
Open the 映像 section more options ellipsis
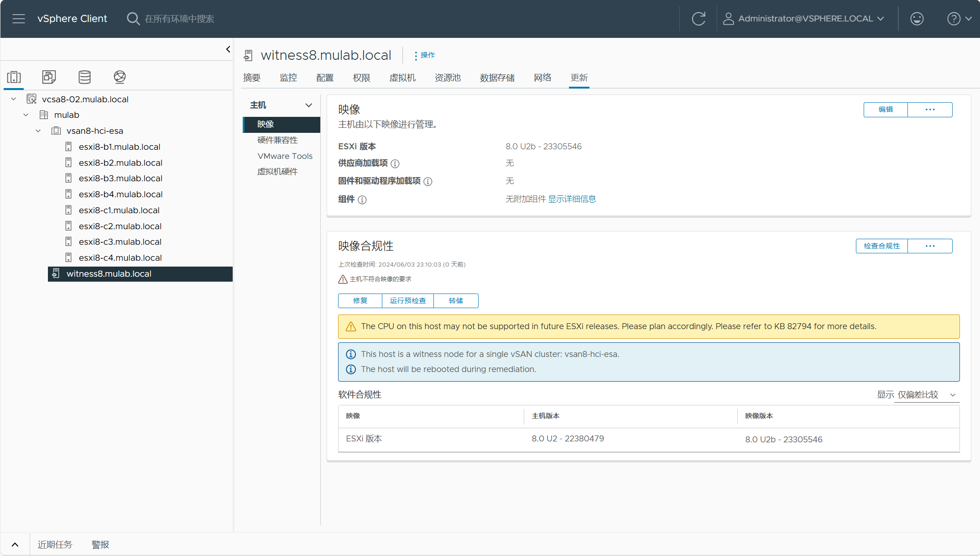930,110
